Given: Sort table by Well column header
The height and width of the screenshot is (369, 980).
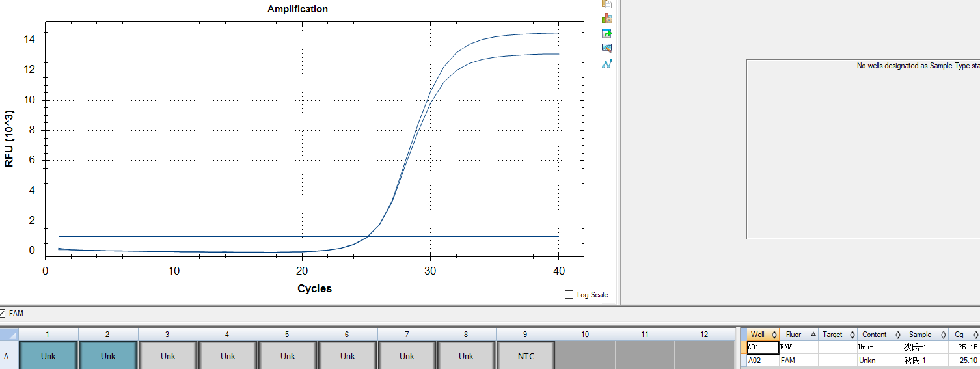Looking at the screenshot, I should pos(763,335).
